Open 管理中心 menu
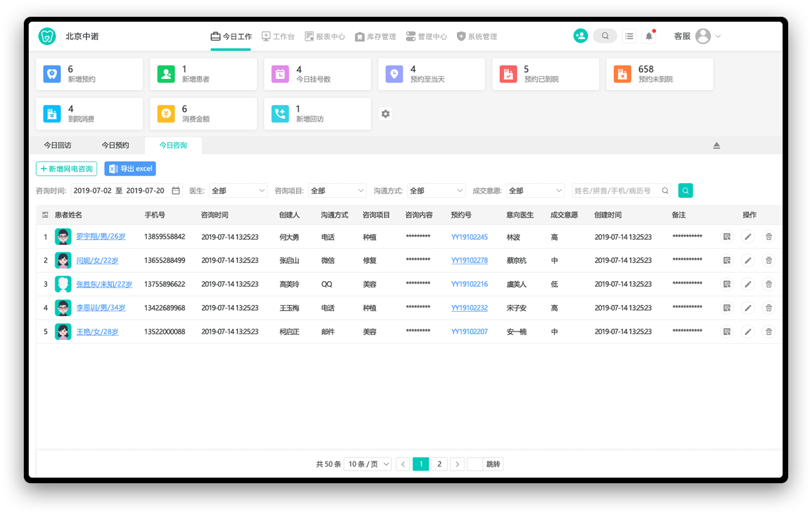The height and width of the screenshot is (514, 812). tap(426, 36)
